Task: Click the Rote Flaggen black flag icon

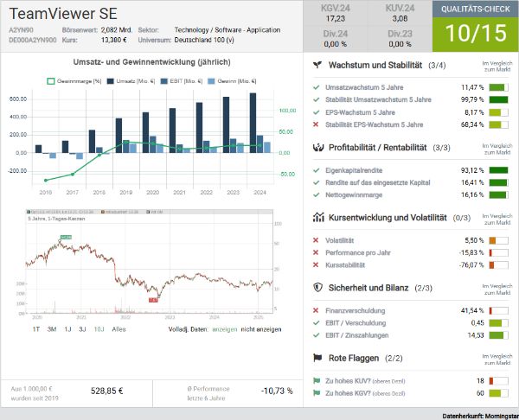Action: (x=317, y=358)
